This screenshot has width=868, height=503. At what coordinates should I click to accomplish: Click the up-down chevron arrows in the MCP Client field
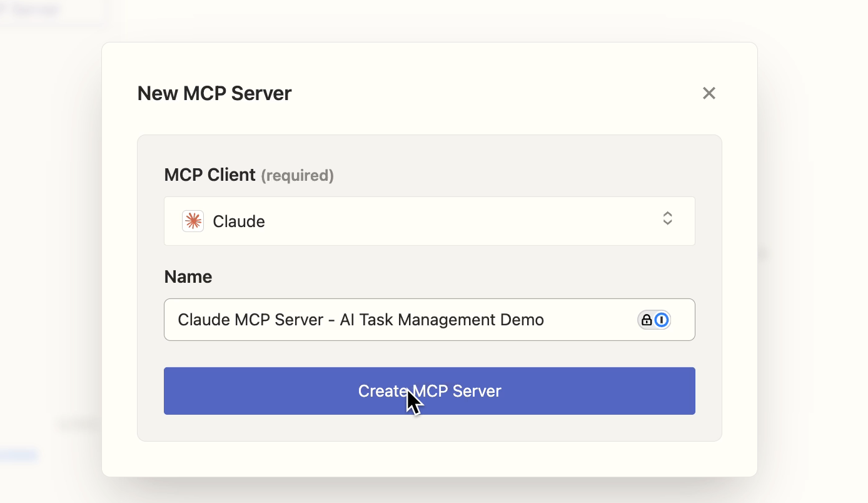[667, 218]
